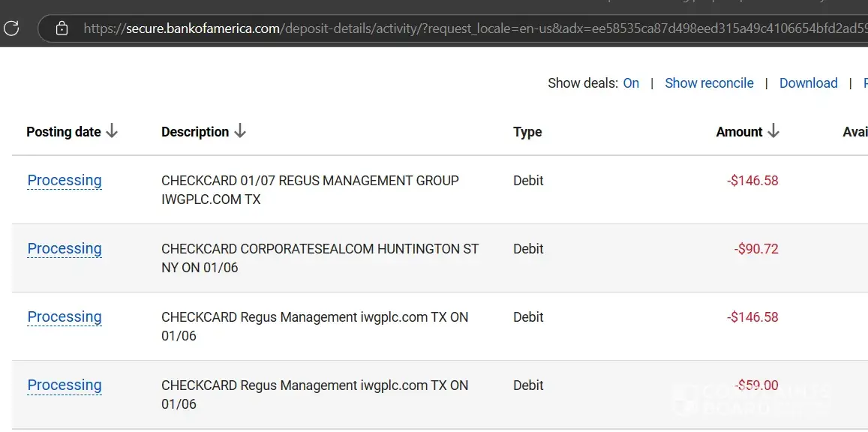Sort using the arrow beside Amount
This screenshot has width=868, height=432.
773,131
